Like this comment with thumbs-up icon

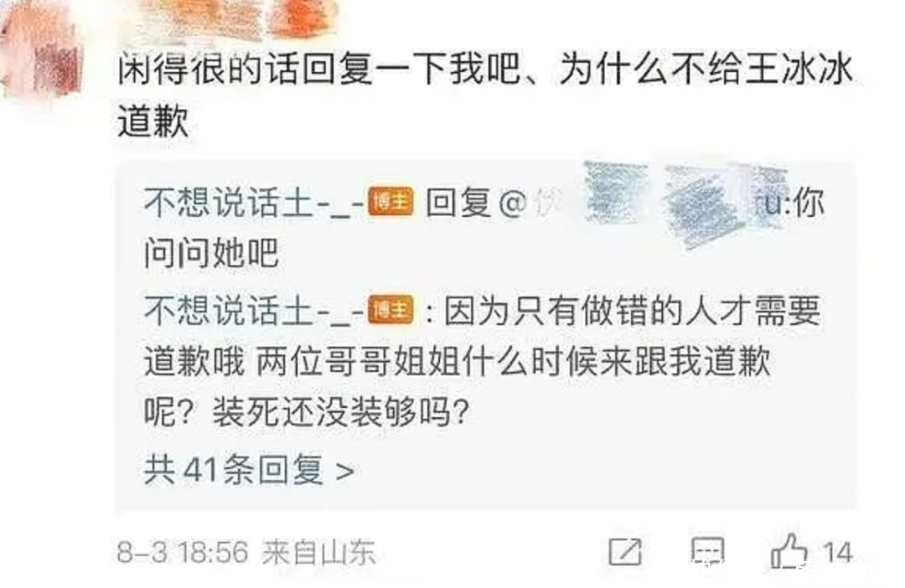(789, 550)
